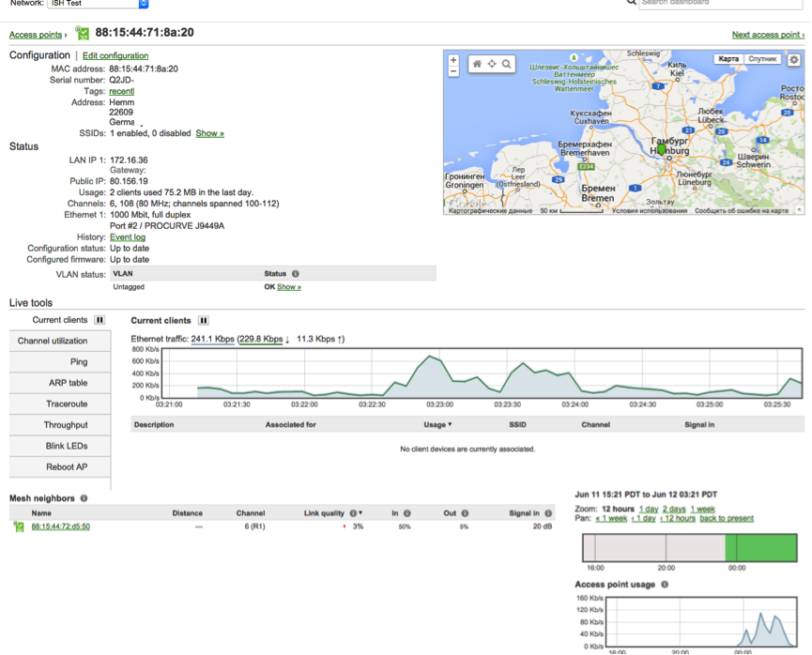Switch map to Спутник view
This screenshot has height=655, width=812.
pos(762,59)
